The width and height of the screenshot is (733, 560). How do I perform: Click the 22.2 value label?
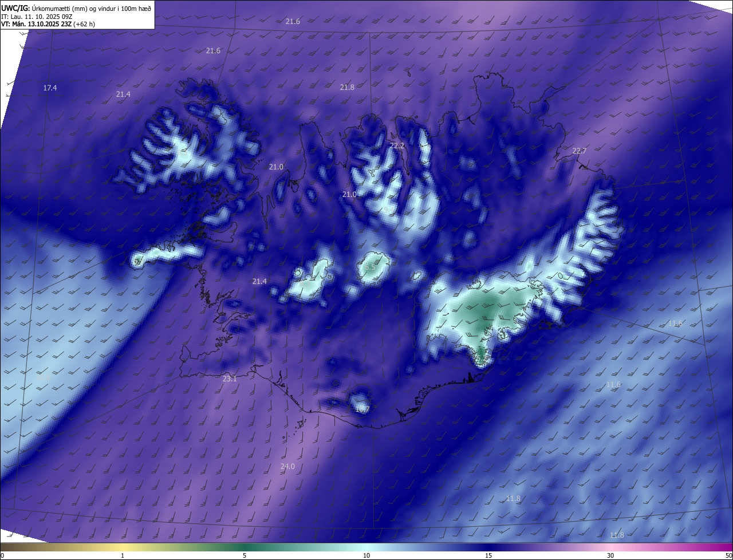click(x=397, y=145)
